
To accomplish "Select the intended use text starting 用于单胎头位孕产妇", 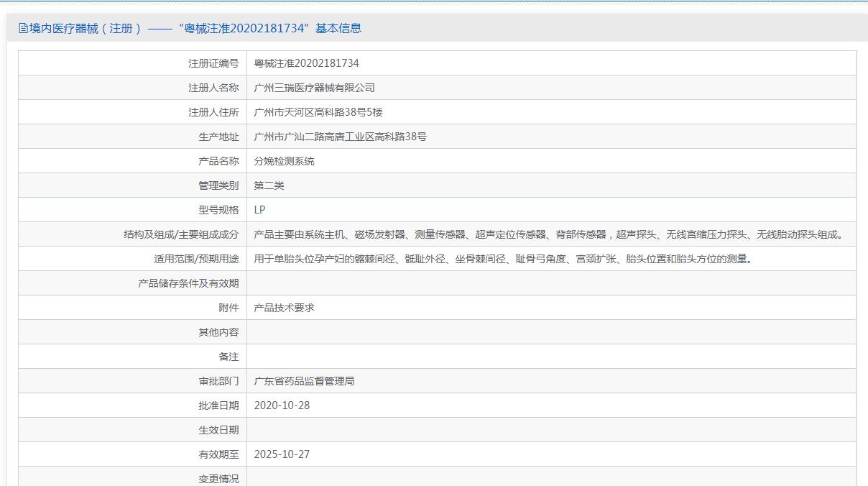I will 504,259.
